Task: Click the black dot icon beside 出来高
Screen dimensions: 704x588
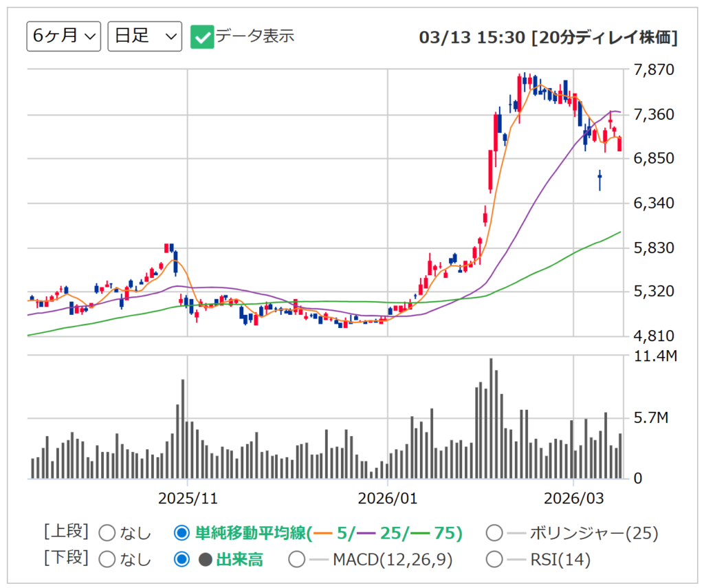Action: (205, 560)
